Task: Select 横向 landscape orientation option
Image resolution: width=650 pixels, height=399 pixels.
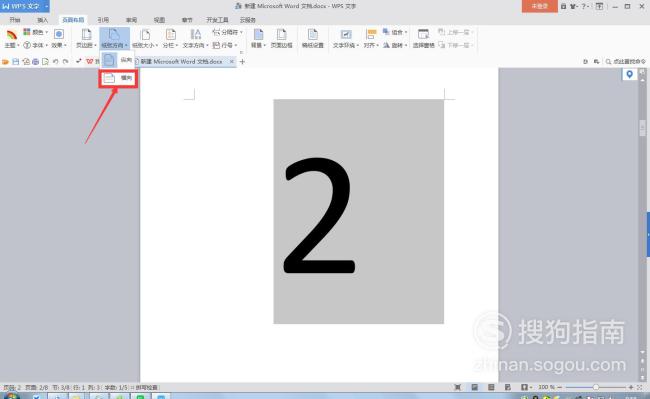Action: pyautogui.click(x=118, y=78)
